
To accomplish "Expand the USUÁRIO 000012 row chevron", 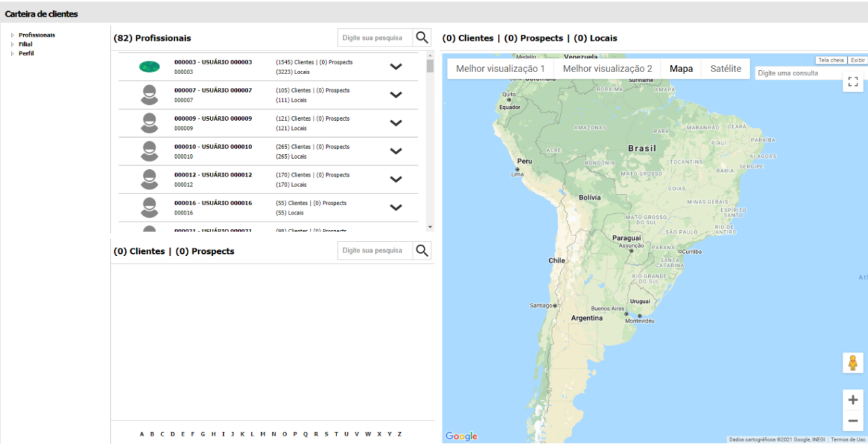I will (396, 179).
